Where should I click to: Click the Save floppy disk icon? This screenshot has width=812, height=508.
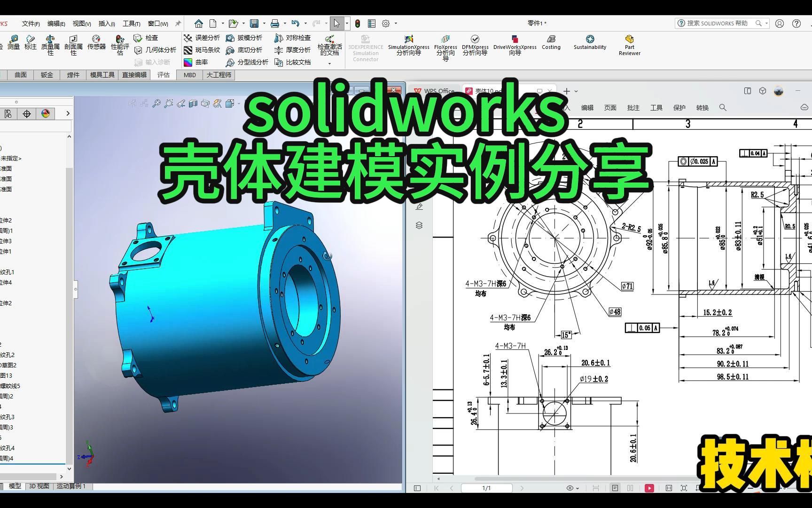254,24
